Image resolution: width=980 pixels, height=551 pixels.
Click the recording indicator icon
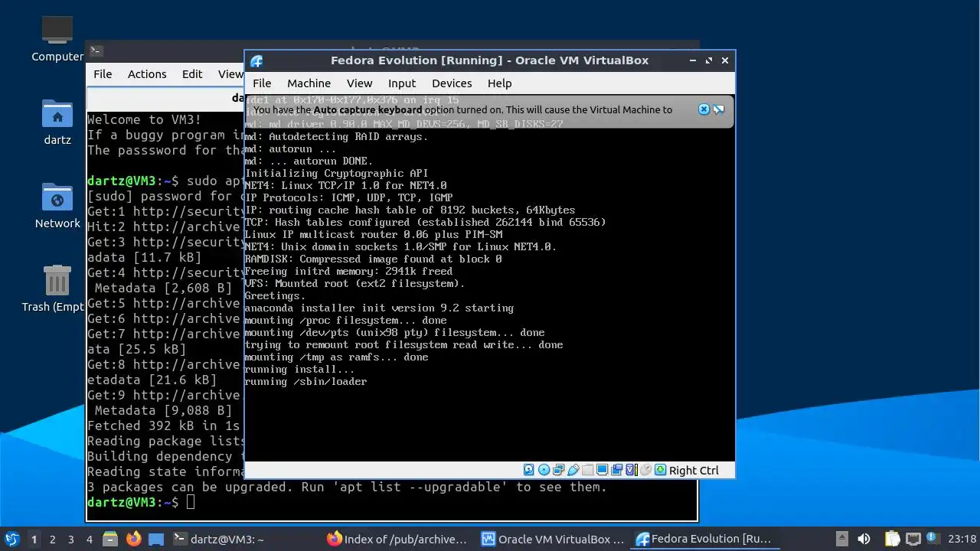pos(616,470)
